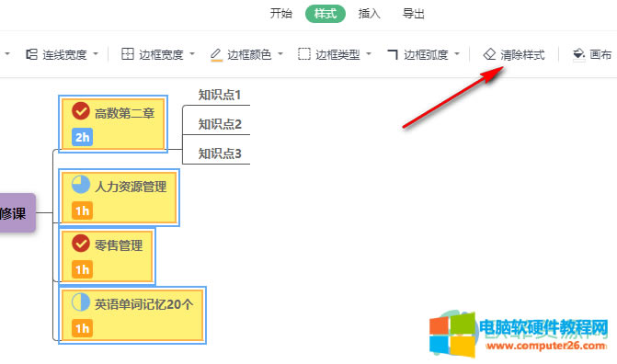Viewport: 617px width, 364px height.
Task: Select the 知识点1 subtopic
Action: 220,95
